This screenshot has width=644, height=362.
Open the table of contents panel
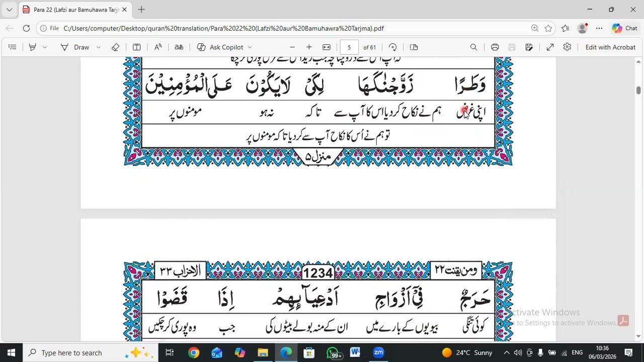click(x=13, y=47)
